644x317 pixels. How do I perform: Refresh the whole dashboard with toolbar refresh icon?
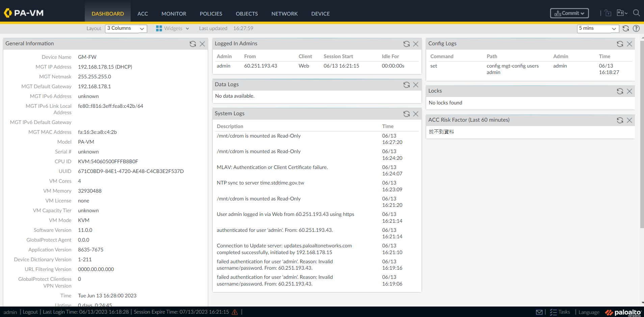(x=626, y=28)
